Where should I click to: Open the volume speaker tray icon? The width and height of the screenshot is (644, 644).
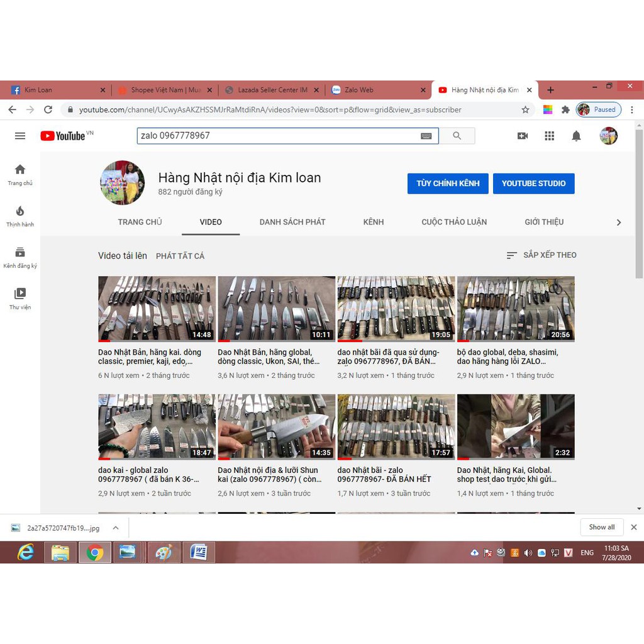(x=528, y=553)
